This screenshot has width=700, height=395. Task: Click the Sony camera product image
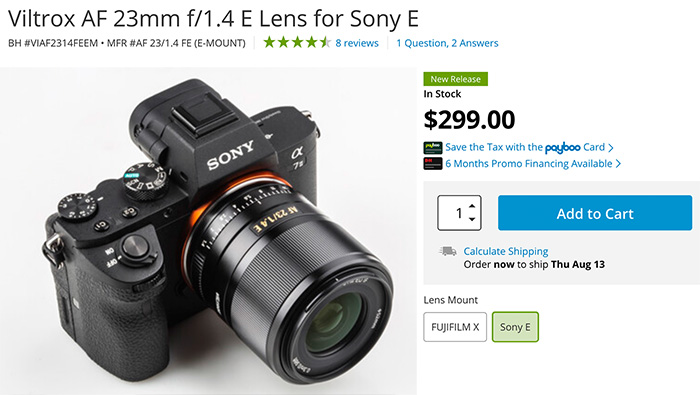pyautogui.click(x=208, y=231)
